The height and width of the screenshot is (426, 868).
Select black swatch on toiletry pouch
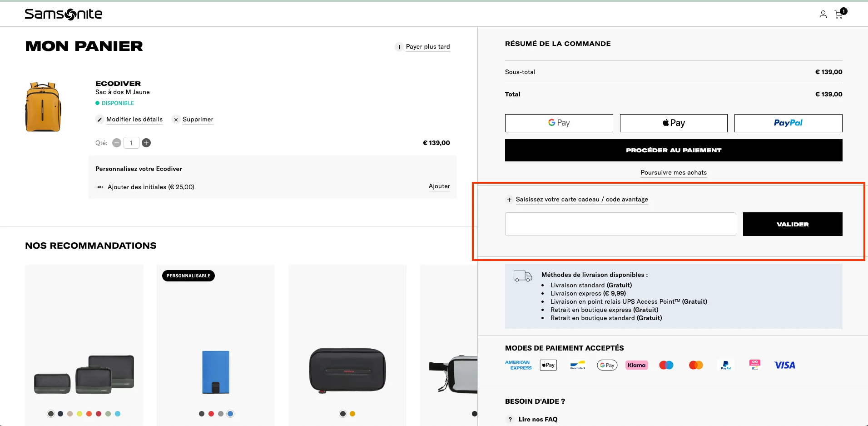pyautogui.click(x=343, y=414)
